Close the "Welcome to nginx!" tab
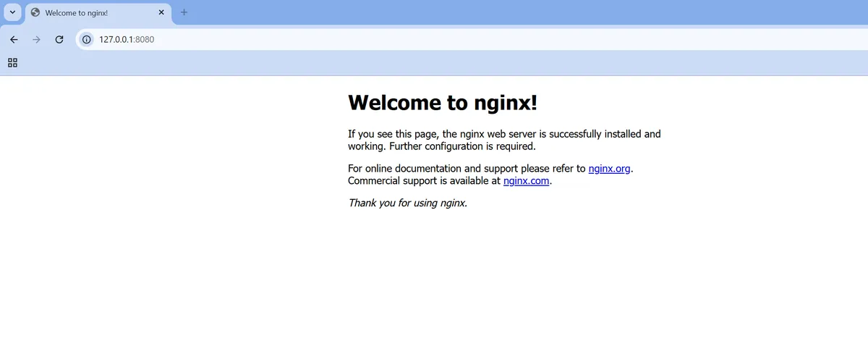Screen dimensions: 868x352 [x=161, y=12]
